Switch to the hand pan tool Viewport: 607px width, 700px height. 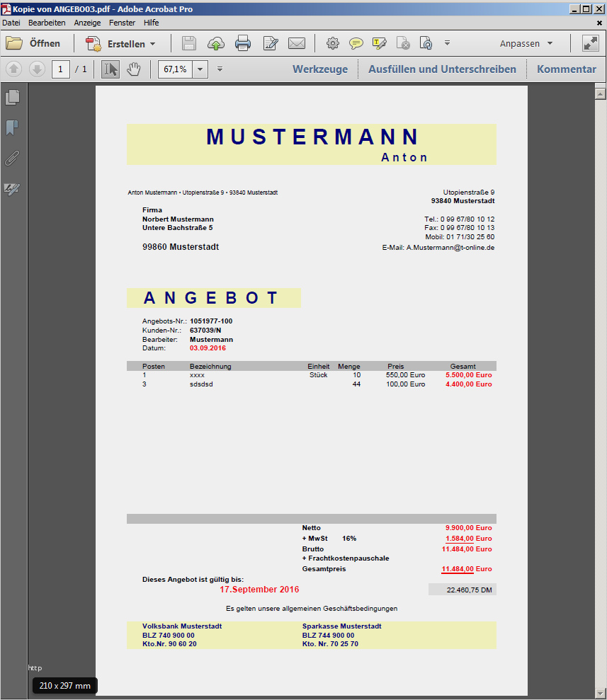[x=134, y=69]
